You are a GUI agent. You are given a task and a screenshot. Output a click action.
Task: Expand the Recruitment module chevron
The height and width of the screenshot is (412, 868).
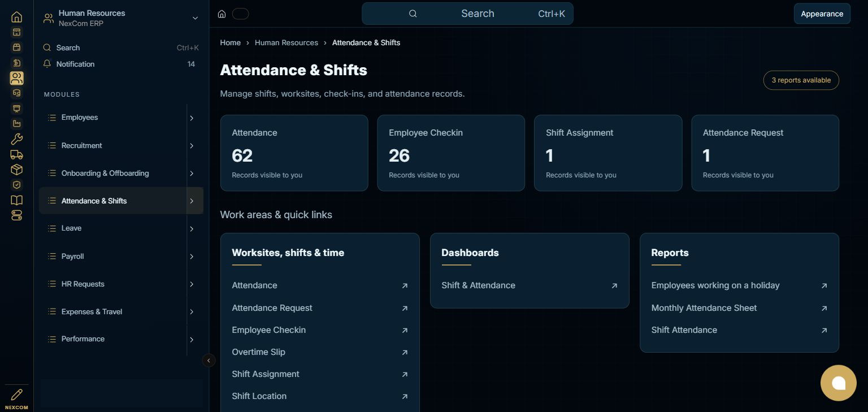click(192, 146)
